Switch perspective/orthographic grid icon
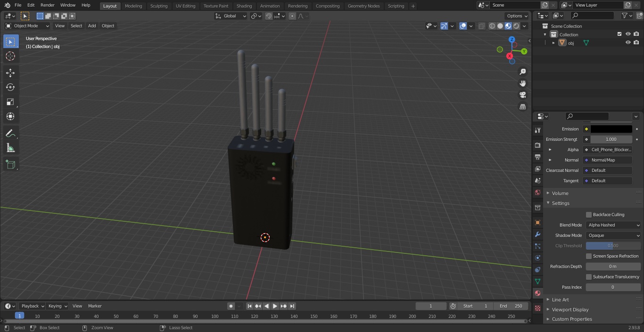This screenshot has width=644, height=332. click(522, 107)
